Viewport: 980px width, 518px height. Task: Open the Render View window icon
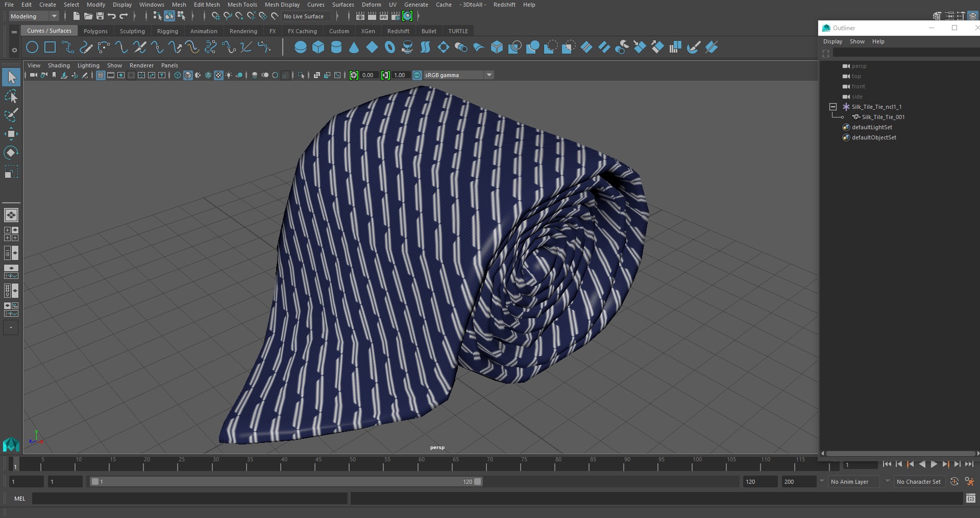[x=360, y=16]
